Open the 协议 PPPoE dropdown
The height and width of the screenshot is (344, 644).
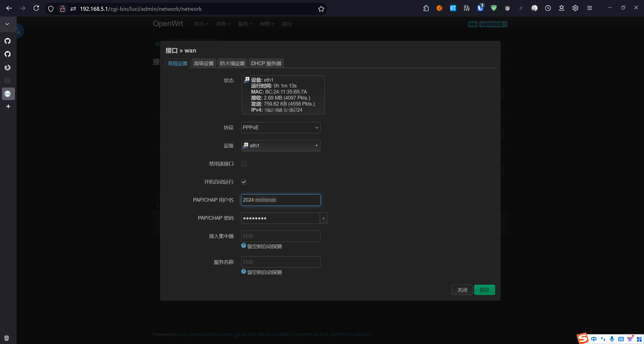pyautogui.click(x=281, y=127)
